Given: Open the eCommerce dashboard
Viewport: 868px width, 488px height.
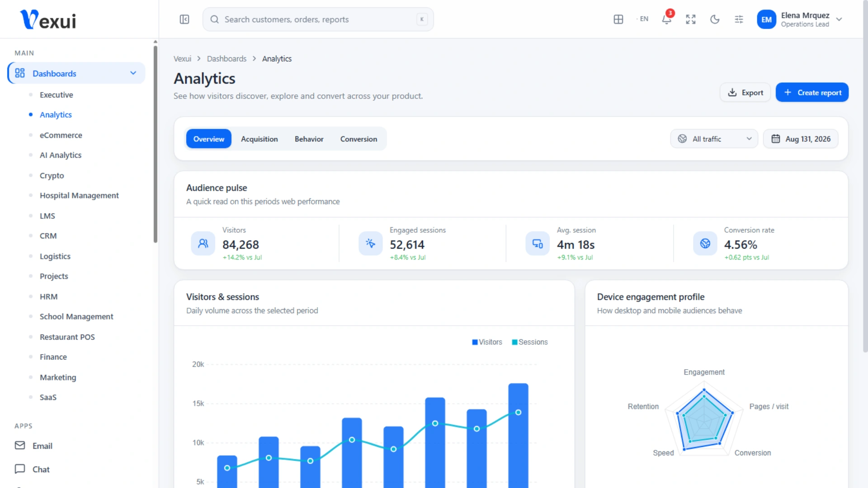Looking at the screenshot, I should (x=61, y=135).
